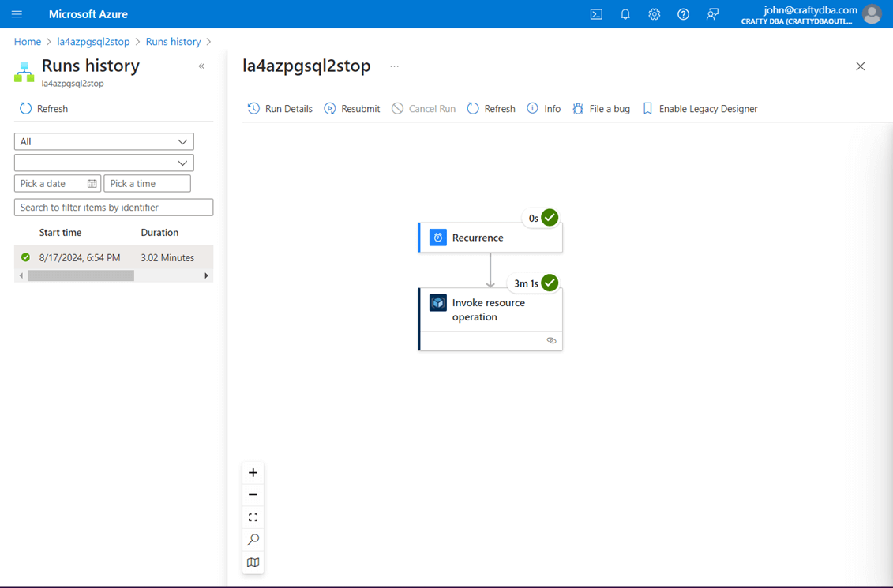Click the green success icon on run row

(x=25, y=257)
